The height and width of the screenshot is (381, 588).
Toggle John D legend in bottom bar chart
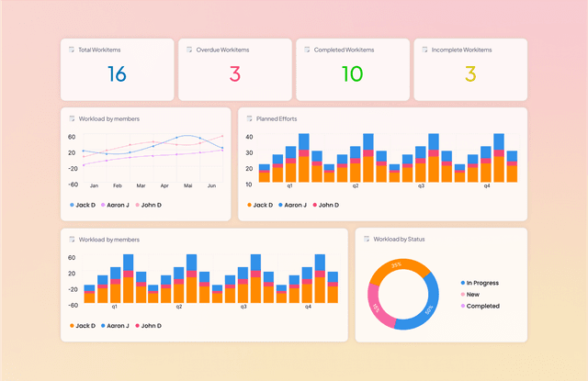[x=147, y=325]
